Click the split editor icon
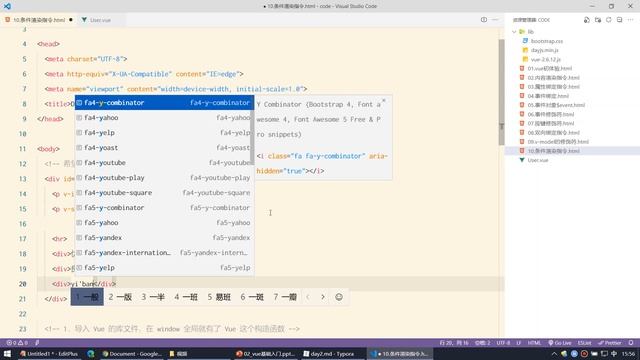 (x=484, y=20)
